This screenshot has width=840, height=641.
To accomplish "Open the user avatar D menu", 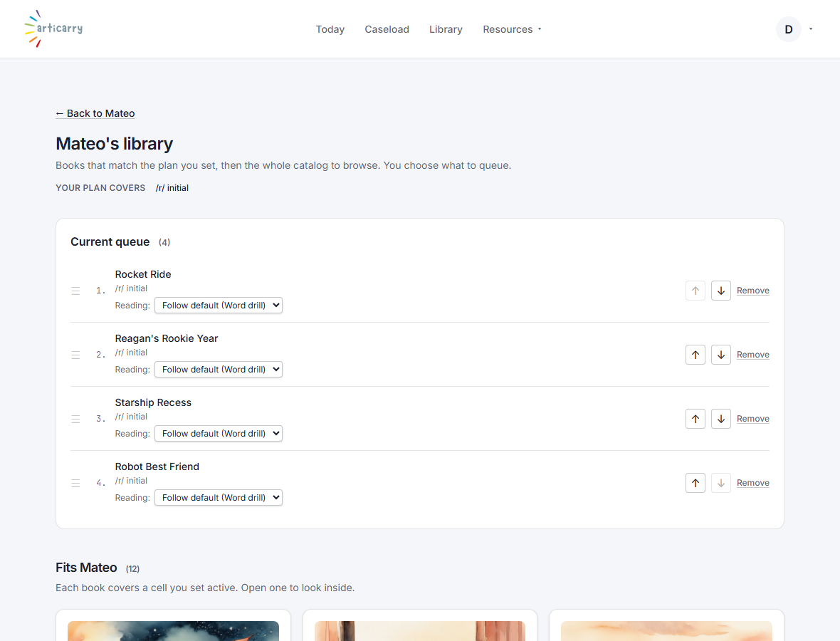I will (x=788, y=29).
